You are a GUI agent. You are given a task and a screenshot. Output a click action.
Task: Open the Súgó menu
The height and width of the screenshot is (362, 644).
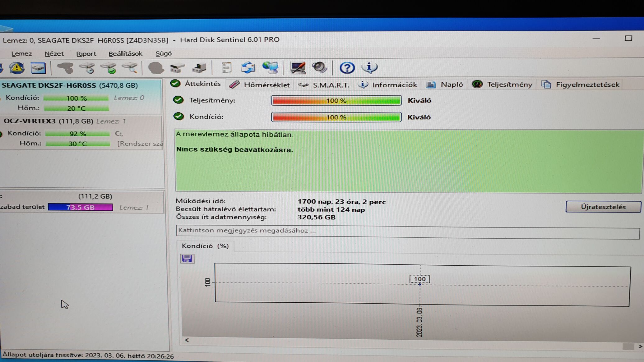[x=164, y=53]
